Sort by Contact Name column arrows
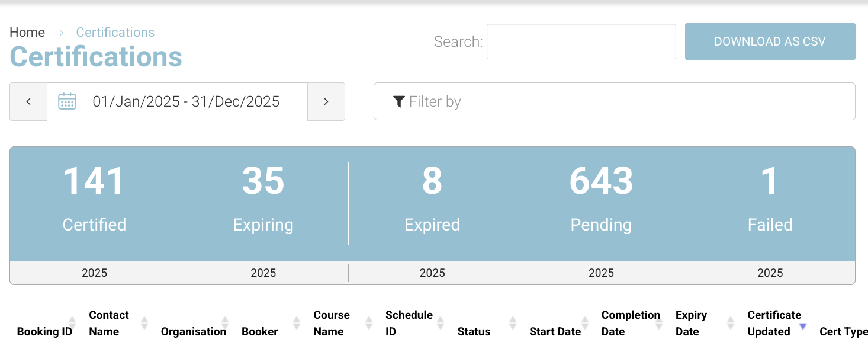The width and height of the screenshot is (868, 339). [x=144, y=323]
